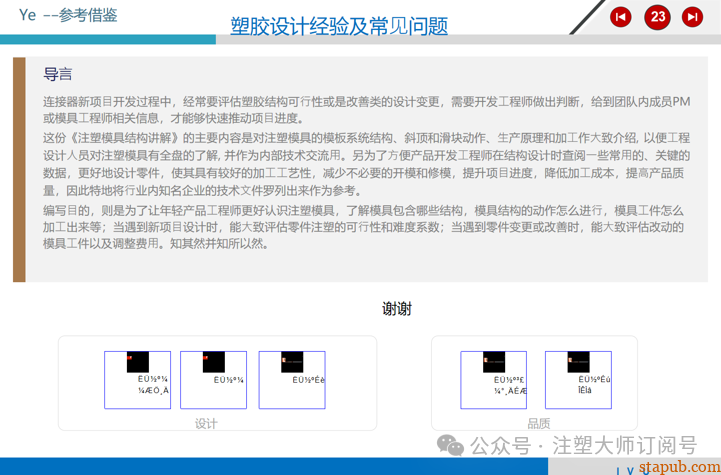The width and height of the screenshot is (721, 475).
Task: Open the rightmost embedded file in 设计 group
Action: [291, 379]
